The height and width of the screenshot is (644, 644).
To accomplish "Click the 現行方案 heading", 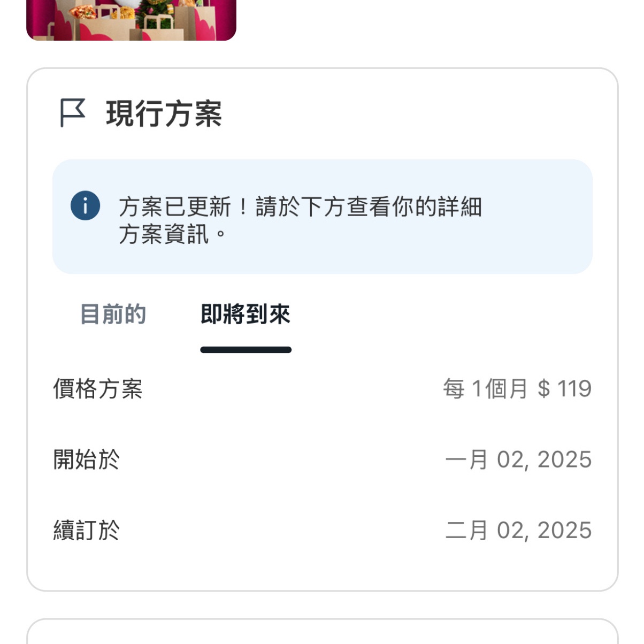I will 164,113.
